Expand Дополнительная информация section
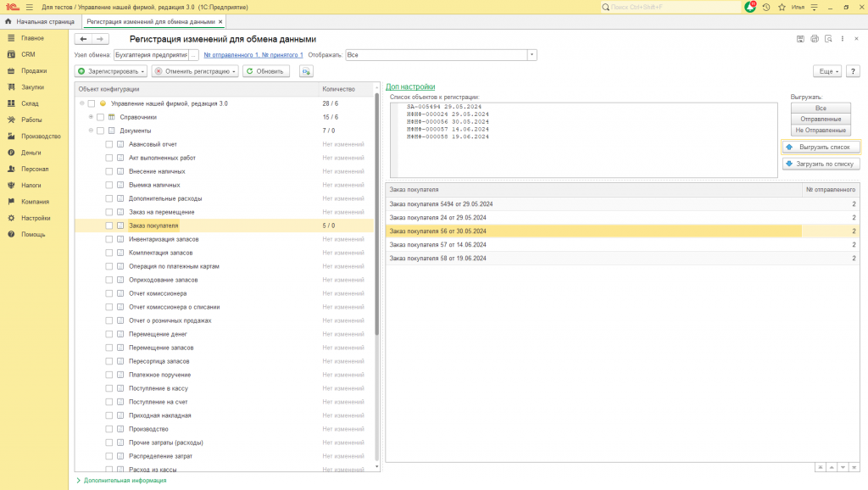868x490 pixels. (x=121, y=481)
